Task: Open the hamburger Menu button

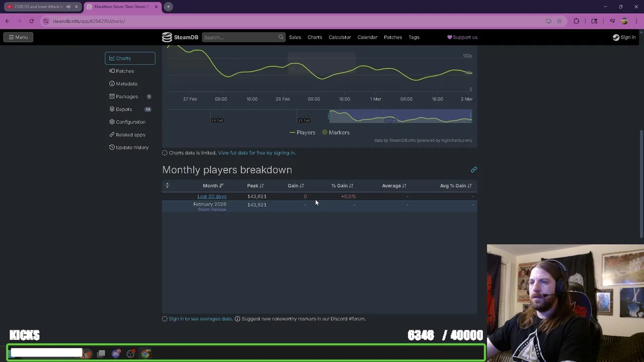Action: tap(18, 37)
